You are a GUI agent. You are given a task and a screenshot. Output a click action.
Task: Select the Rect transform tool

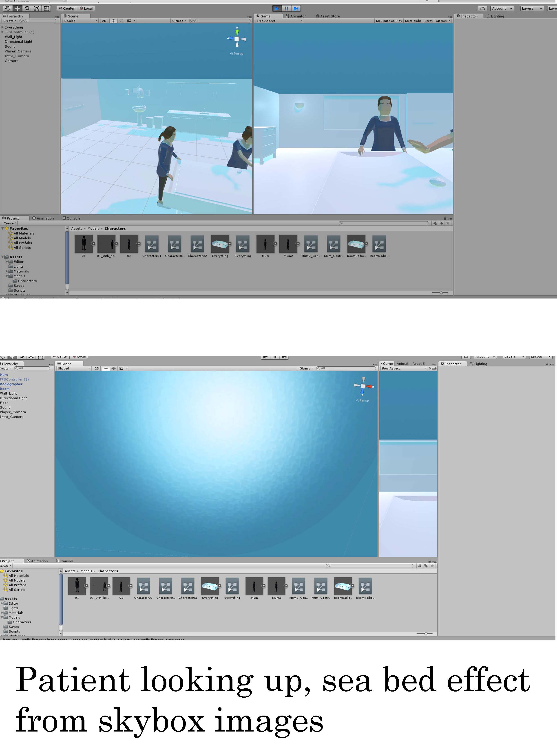tap(46, 9)
